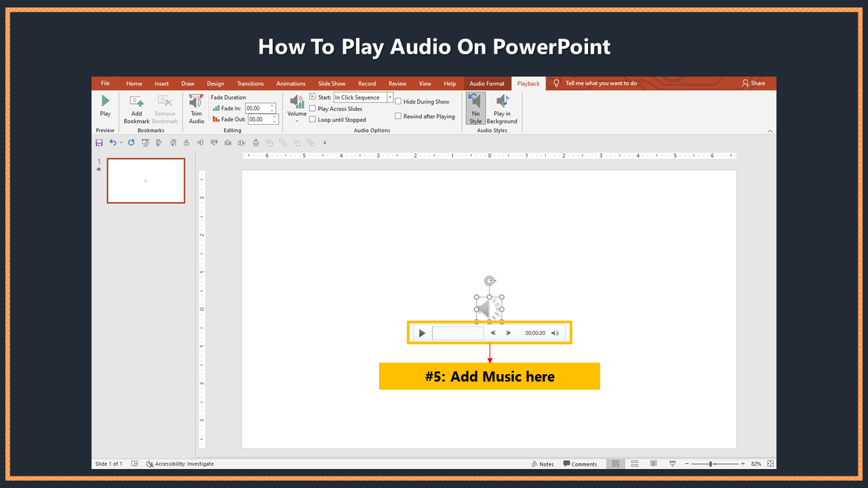Click Zoom in plus button
Screen dimensions: 868x488
[x=743, y=464]
